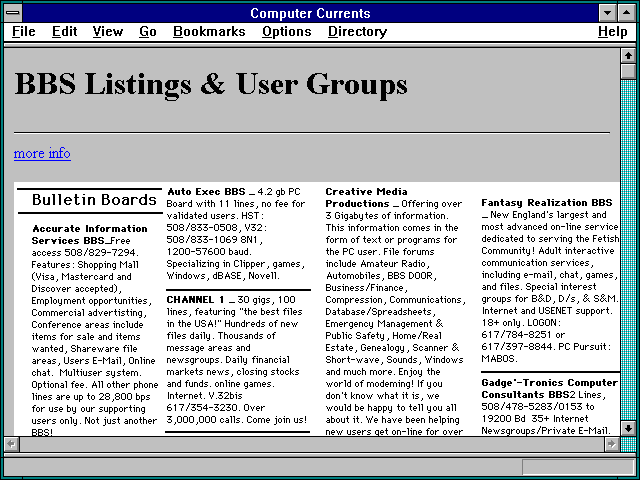The image size is (640, 480).
Task: Click the 'BBS Listings & User Groups' heading
Action: click(x=211, y=84)
